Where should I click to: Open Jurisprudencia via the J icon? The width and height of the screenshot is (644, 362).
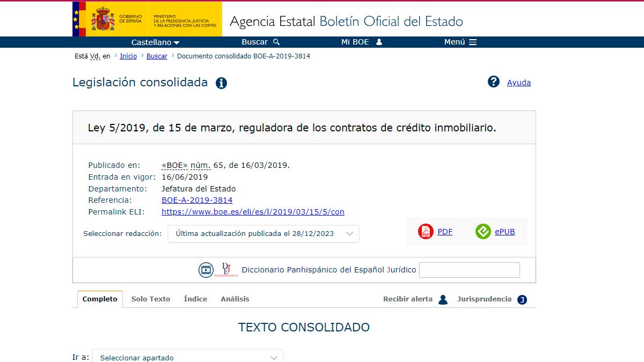pyautogui.click(x=521, y=299)
